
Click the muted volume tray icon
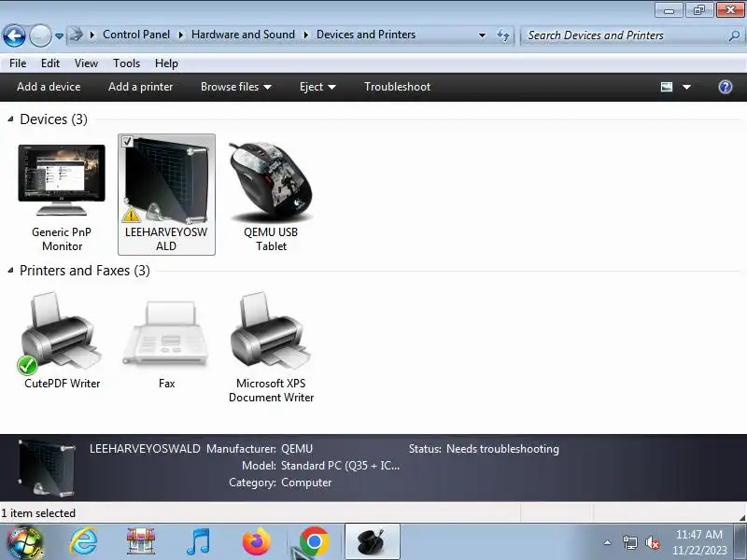653,542
